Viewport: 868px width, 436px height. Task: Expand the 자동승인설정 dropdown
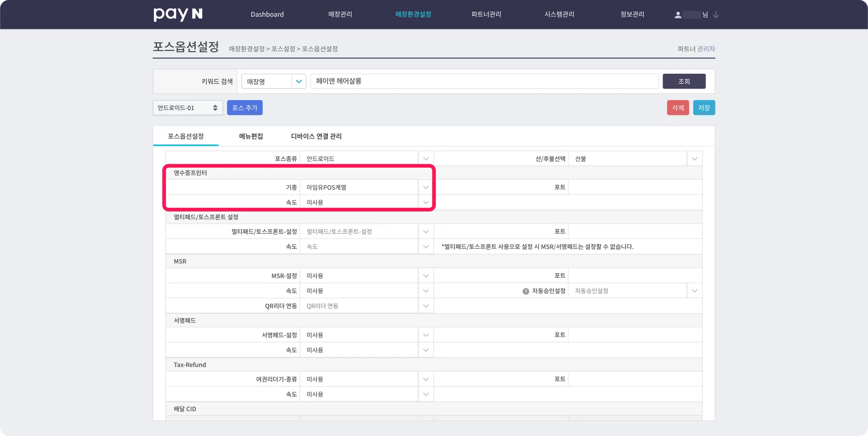695,291
